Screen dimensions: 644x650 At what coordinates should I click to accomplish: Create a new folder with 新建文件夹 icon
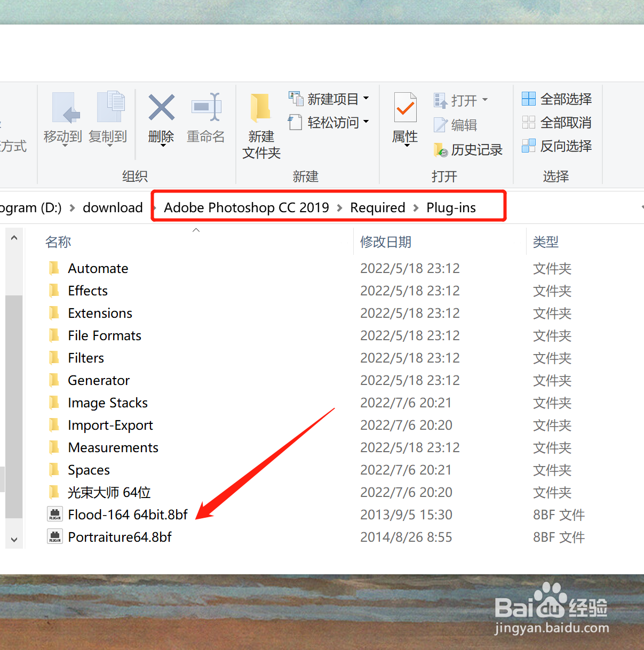[x=260, y=107]
